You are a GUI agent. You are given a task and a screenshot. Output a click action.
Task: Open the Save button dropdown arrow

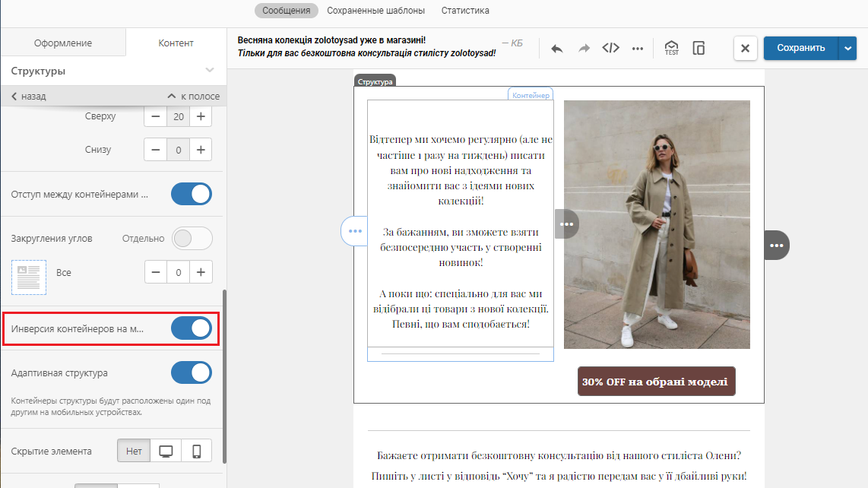click(847, 48)
